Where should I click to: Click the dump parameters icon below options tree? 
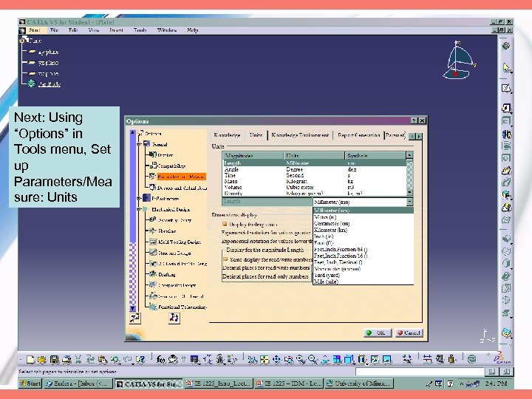pos(174,318)
